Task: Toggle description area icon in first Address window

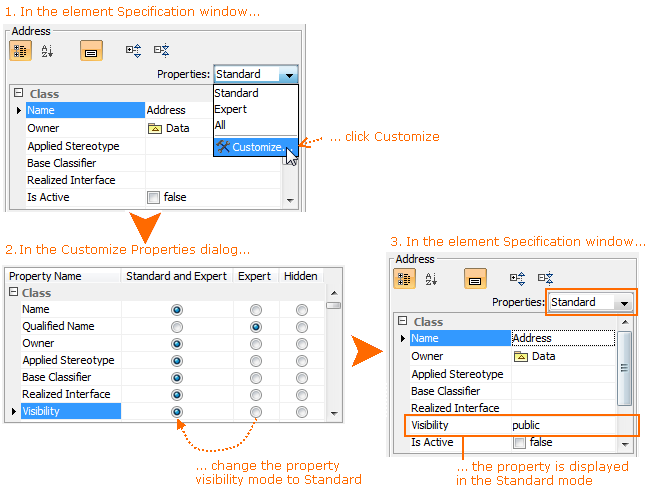Action: [91, 51]
